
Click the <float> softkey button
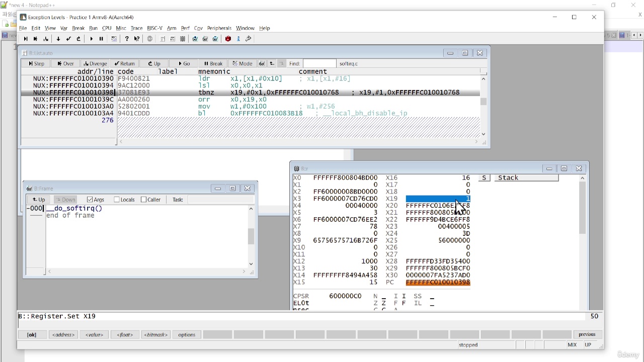125,334
